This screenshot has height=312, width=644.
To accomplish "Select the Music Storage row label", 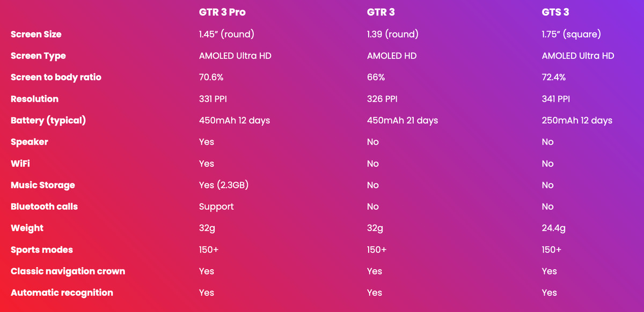I will pyautogui.click(x=43, y=185).
